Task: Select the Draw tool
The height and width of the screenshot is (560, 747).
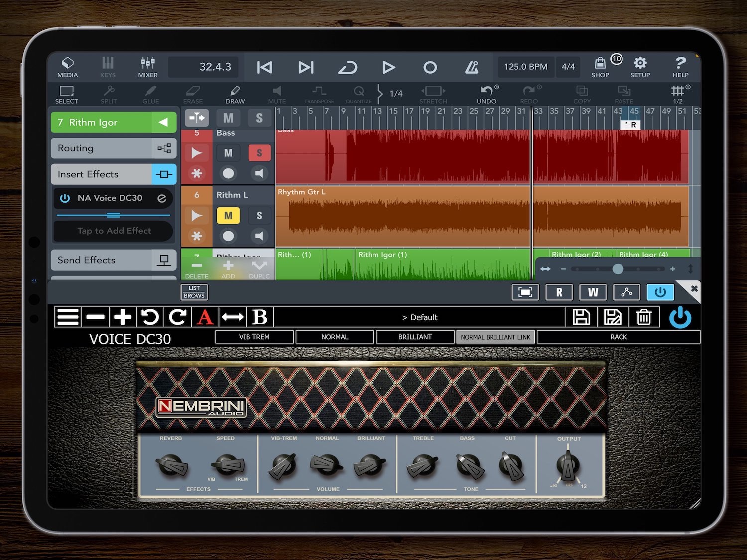Action: coord(235,94)
